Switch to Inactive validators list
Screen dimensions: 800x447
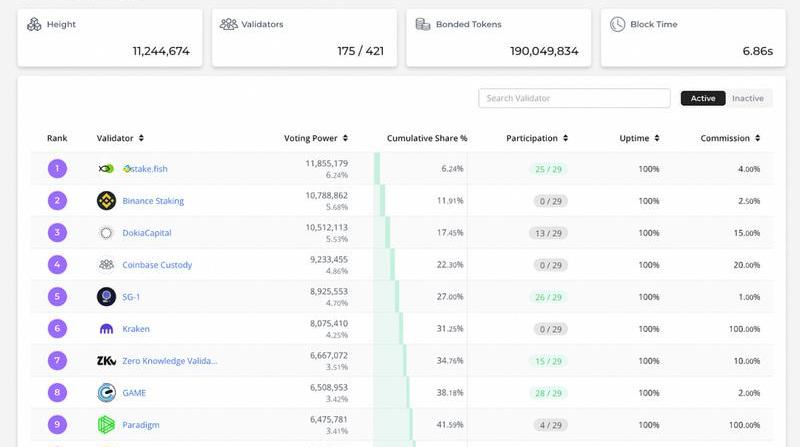tap(747, 98)
